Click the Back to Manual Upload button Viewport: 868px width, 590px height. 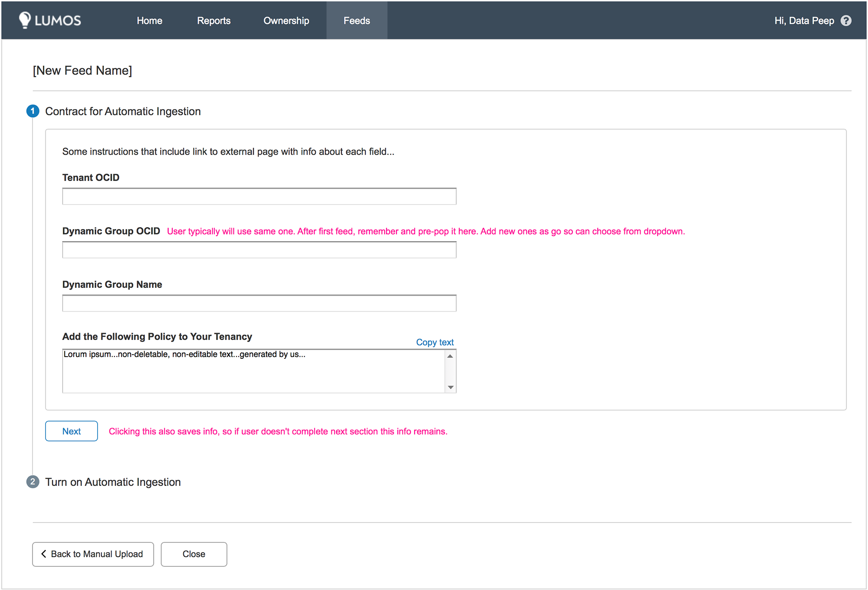pyautogui.click(x=93, y=554)
